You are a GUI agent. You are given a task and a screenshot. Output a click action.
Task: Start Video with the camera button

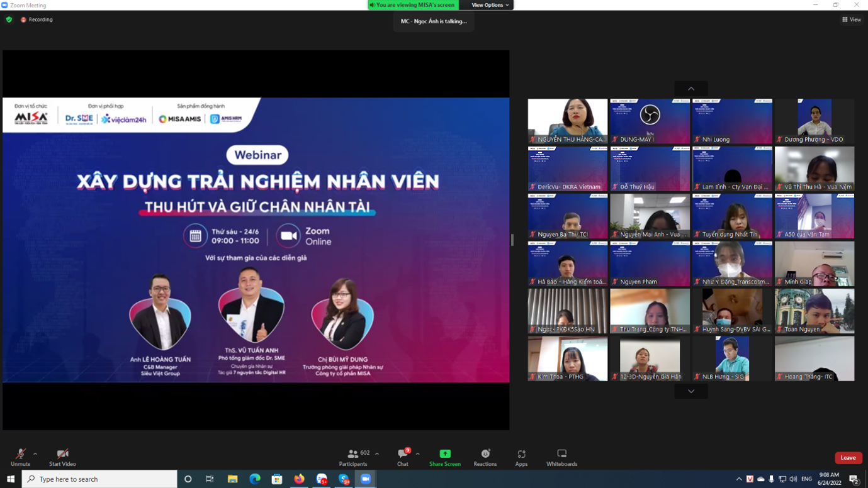coord(62,457)
